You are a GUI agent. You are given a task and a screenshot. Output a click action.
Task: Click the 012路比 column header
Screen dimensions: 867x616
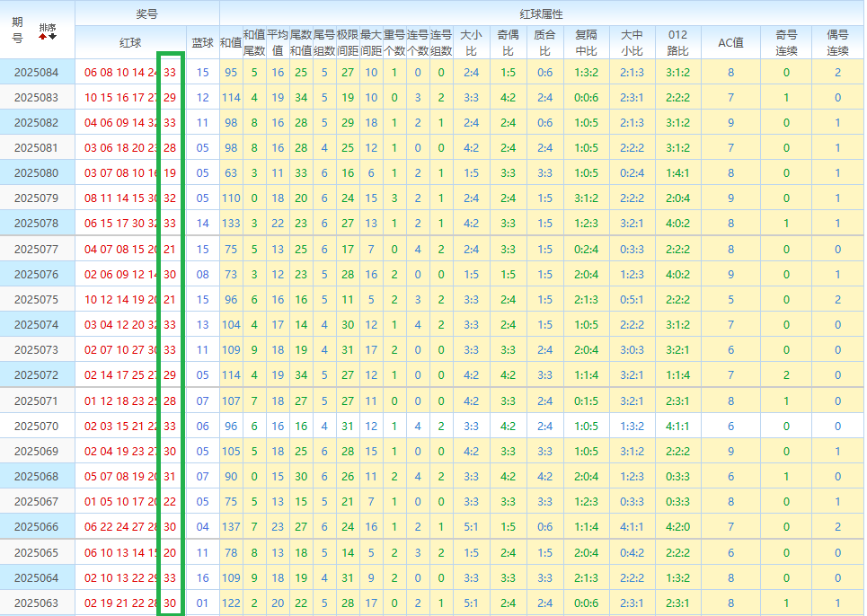point(678,42)
